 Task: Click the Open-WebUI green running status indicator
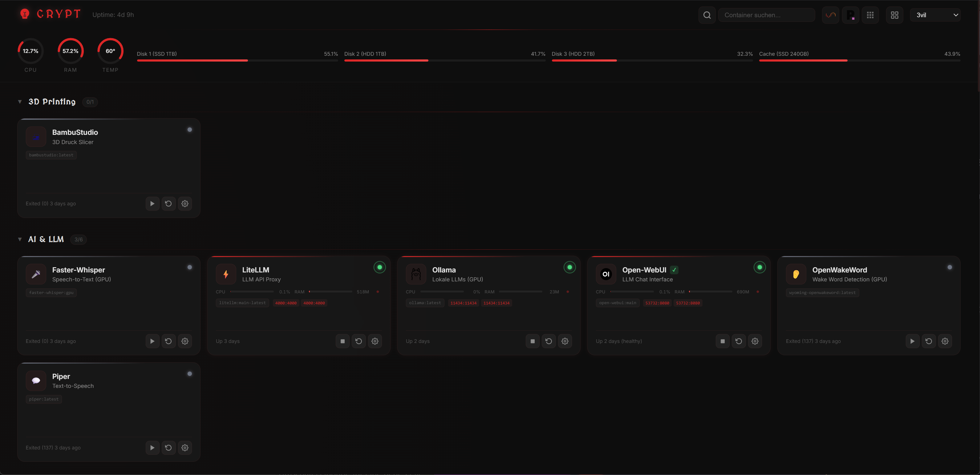tap(760, 267)
